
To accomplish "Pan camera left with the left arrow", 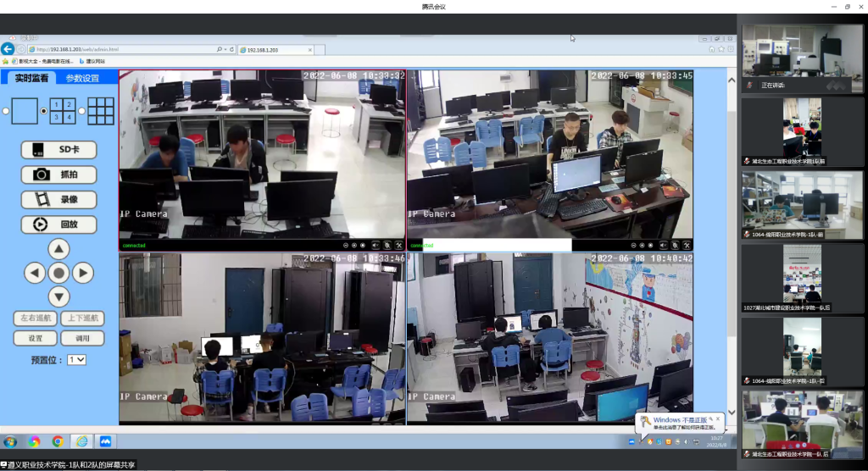I will pos(34,273).
